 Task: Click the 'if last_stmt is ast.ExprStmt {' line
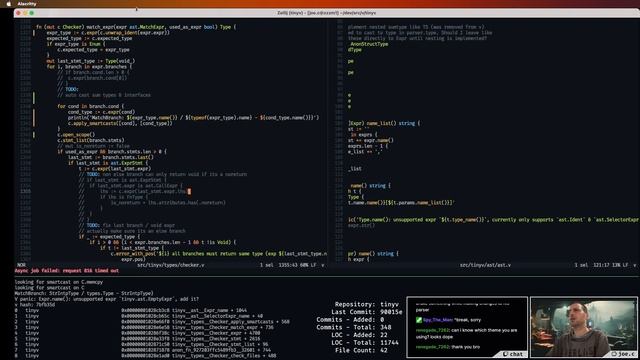point(108,163)
